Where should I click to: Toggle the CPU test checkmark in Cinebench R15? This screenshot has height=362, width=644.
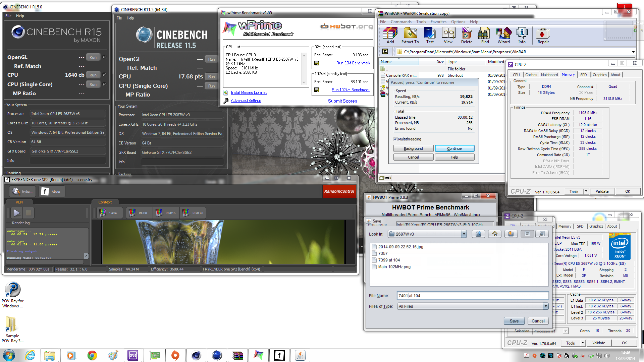[x=104, y=75]
